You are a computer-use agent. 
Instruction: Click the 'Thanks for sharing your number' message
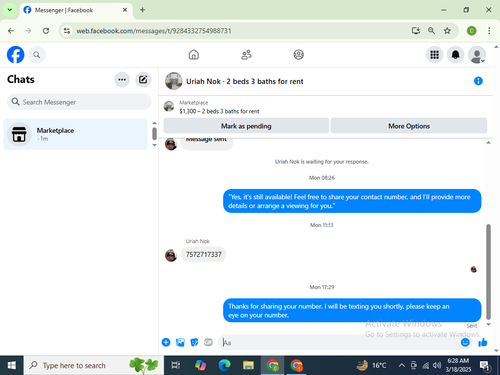pos(352,310)
